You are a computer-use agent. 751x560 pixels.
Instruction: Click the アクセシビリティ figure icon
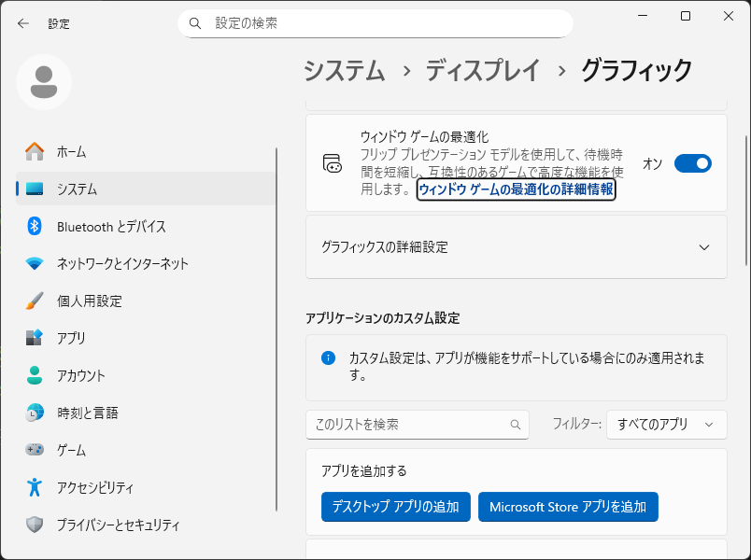click(35, 487)
